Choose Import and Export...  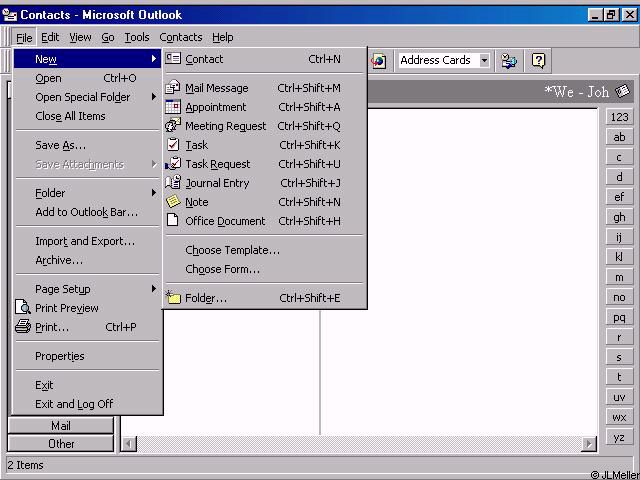pyautogui.click(x=87, y=241)
